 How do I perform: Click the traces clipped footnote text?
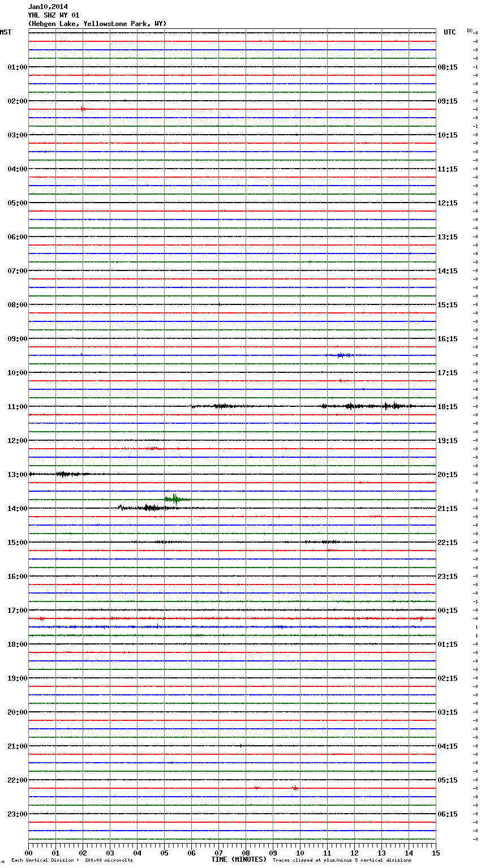point(342,860)
